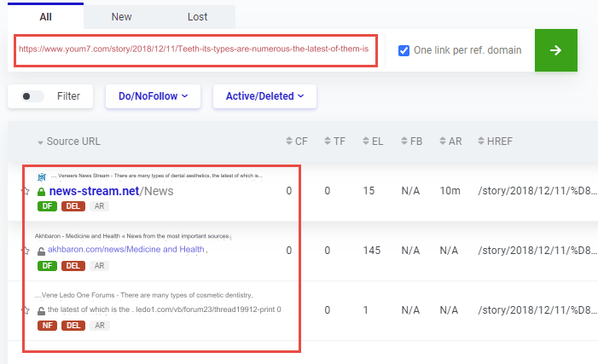Toggle One link per ref. domain checkbox
The height and width of the screenshot is (364, 598).
tap(404, 50)
